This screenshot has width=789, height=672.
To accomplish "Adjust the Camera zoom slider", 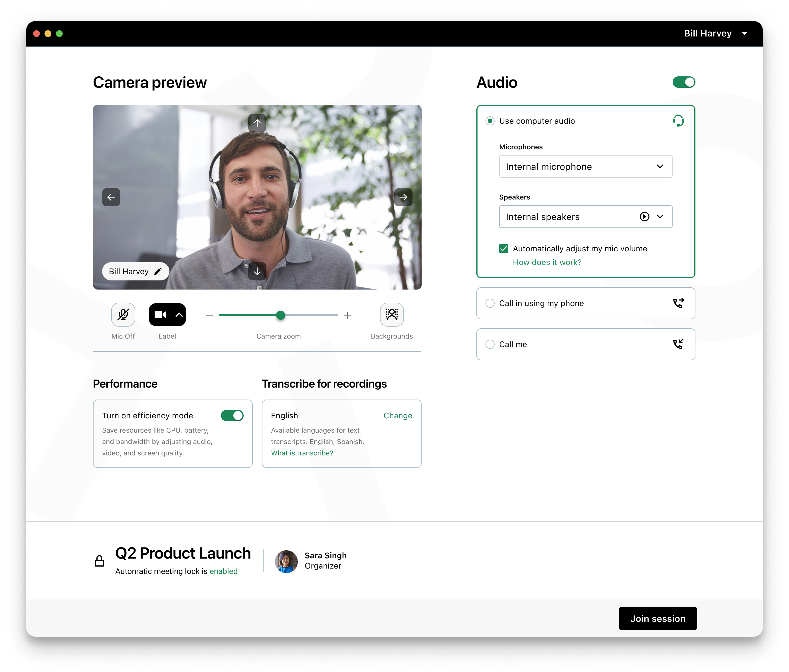I will pyautogui.click(x=281, y=315).
